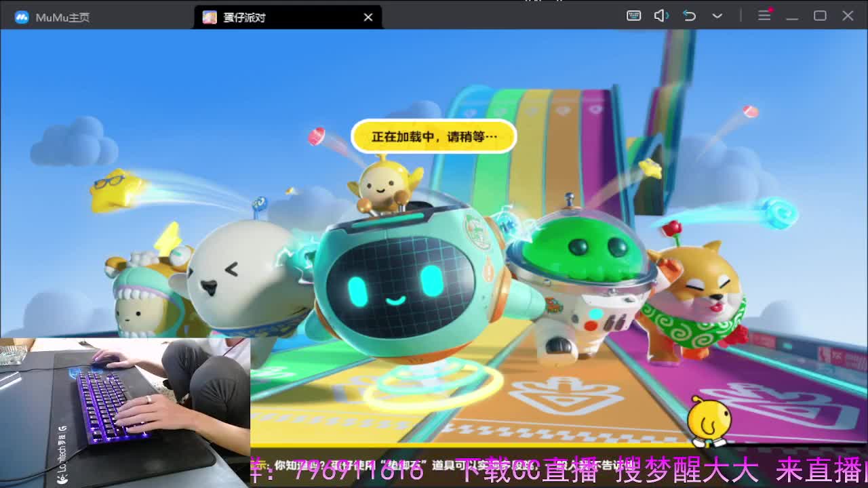Click the MuMu logo icon
Image resolution: width=868 pixels, height=488 pixels.
pyautogui.click(x=22, y=17)
